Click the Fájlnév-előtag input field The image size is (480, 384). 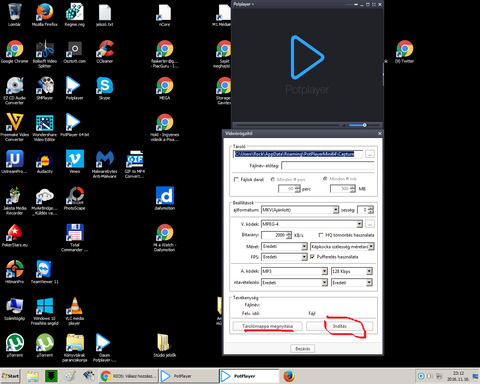[x=328, y=165]
